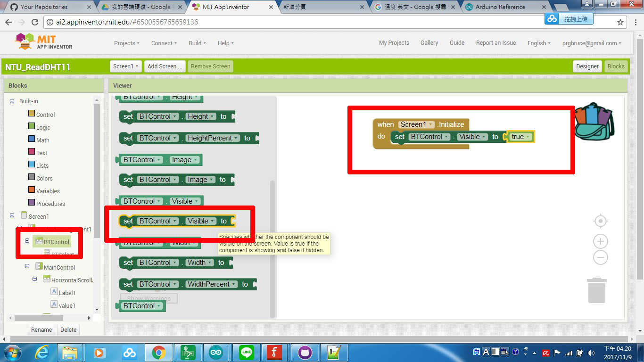Open the Projects menu
This screenshot has width=644, height=362.
(x=127, y=43)
